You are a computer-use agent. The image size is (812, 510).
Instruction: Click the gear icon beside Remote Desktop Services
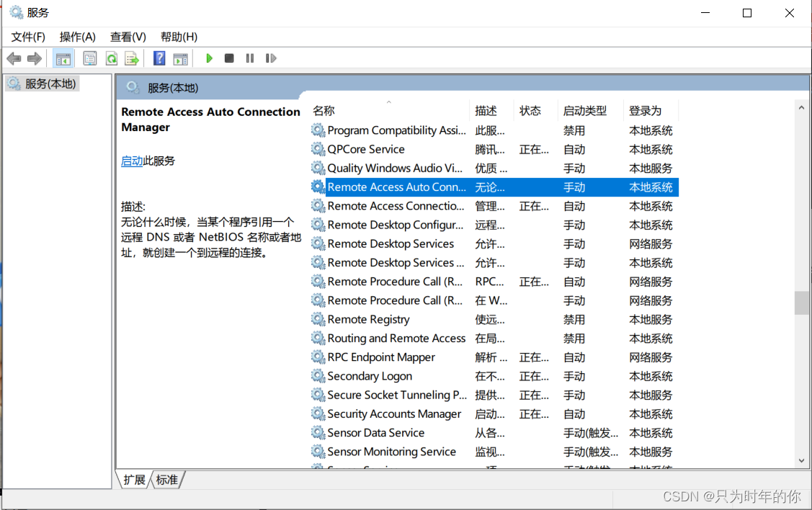point(318,244)
